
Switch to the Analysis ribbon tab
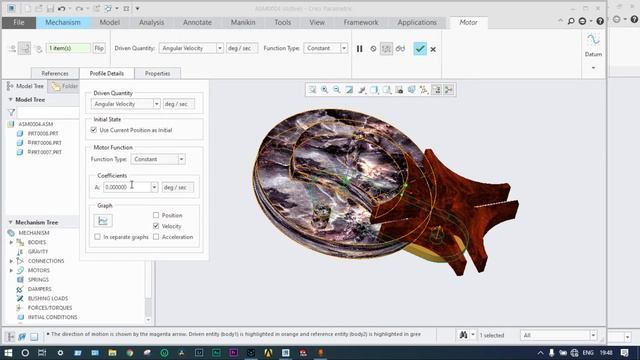pyautogui.click(x=151, y=22)
